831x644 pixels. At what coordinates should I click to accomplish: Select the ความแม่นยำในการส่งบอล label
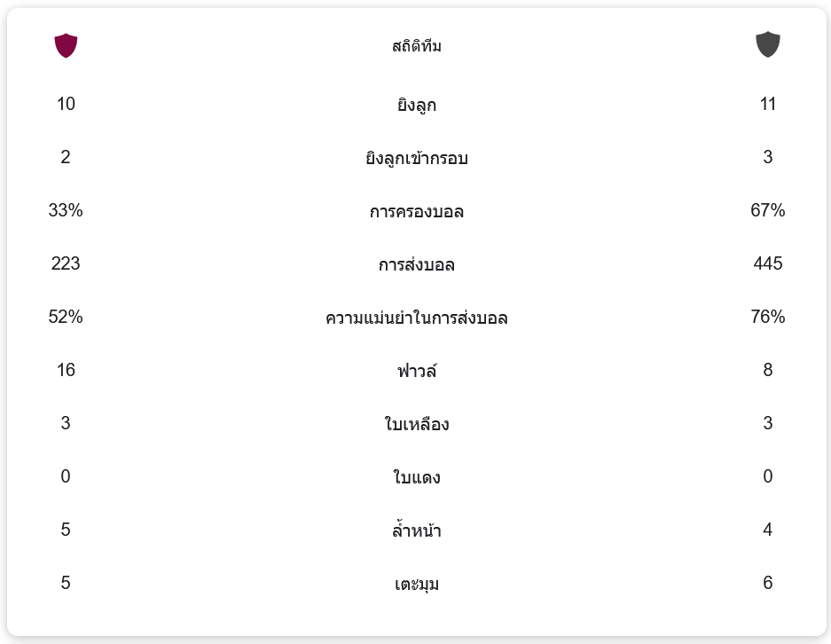click(416, 318)
